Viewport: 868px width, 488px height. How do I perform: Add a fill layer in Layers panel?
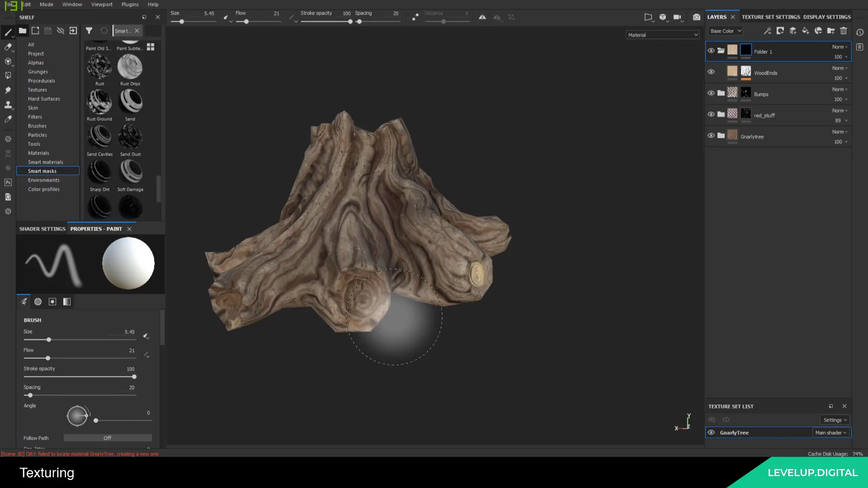[805, 31]
